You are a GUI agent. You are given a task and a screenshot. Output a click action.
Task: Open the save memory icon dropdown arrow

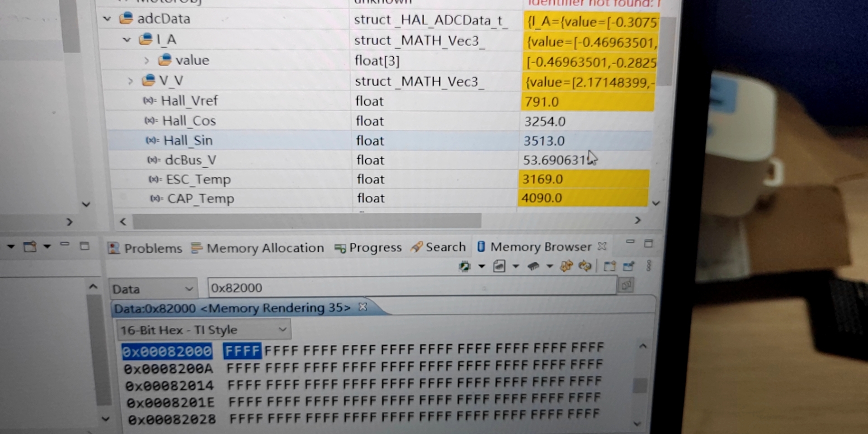tap(516, 266)
